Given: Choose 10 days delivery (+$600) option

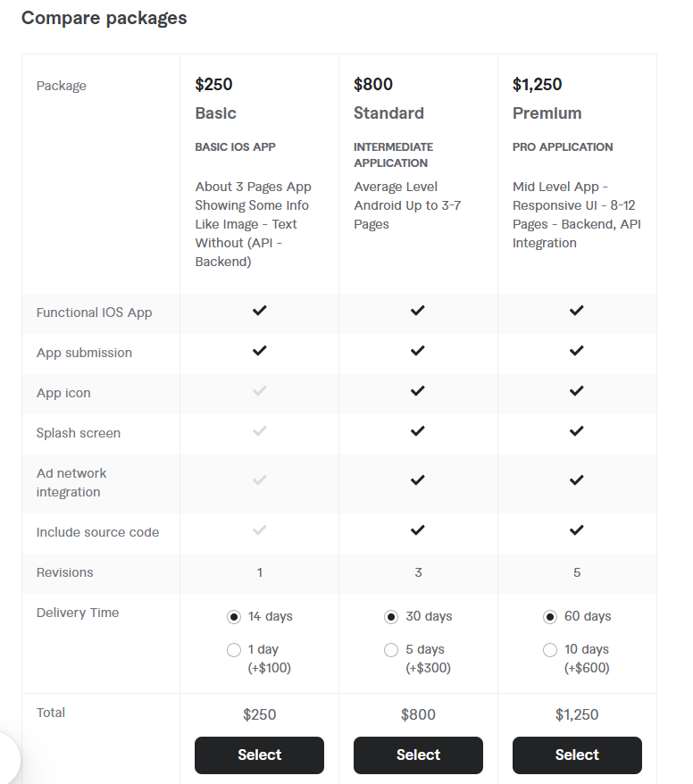Looking at the screenshot, I should coord(550,650).
